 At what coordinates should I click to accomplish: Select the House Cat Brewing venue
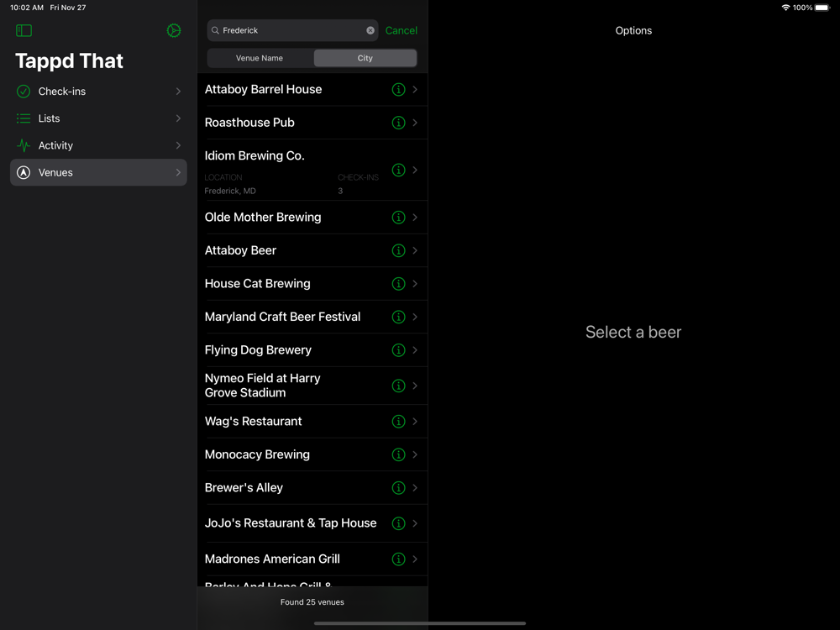[x=312, y=283]
